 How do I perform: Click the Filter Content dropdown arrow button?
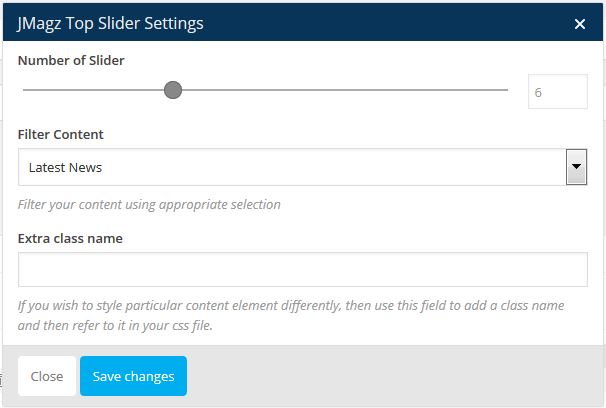(576, 167)
